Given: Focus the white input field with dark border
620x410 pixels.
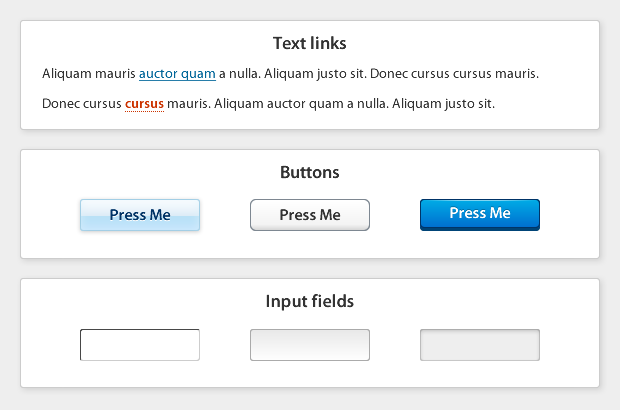Looking at the screenshot, I should pyautogui.click(x=140, y=345).
